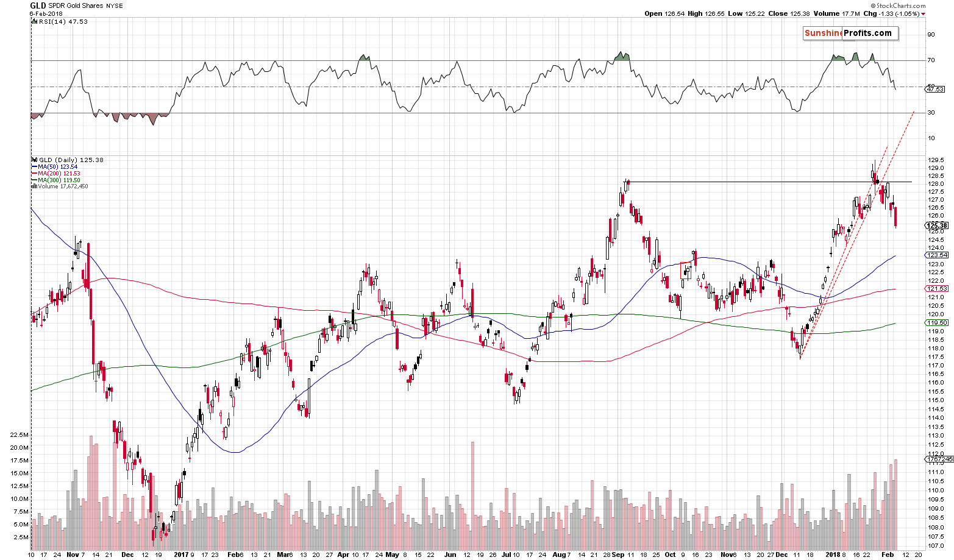Click the red down-arrow change indicator
This screenshot has width=954, height=560.
pyautogui.click(x=924, y=14)
